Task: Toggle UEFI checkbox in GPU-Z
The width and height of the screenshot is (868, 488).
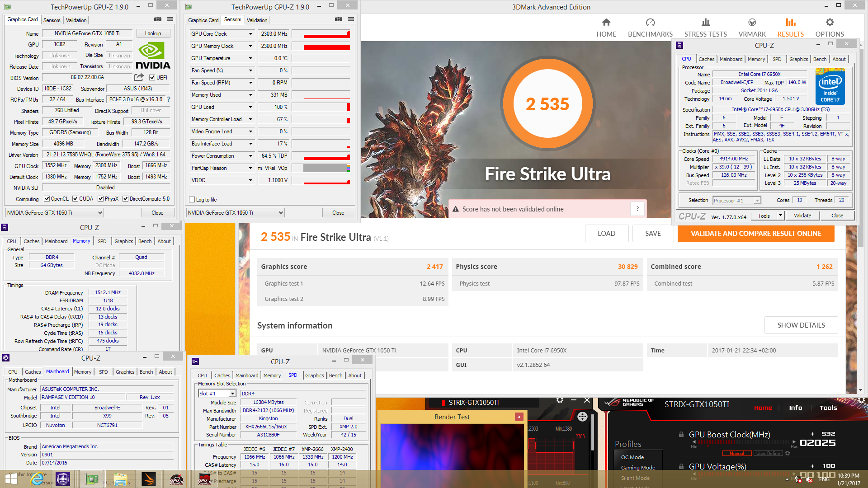Action: click(152, 77)
